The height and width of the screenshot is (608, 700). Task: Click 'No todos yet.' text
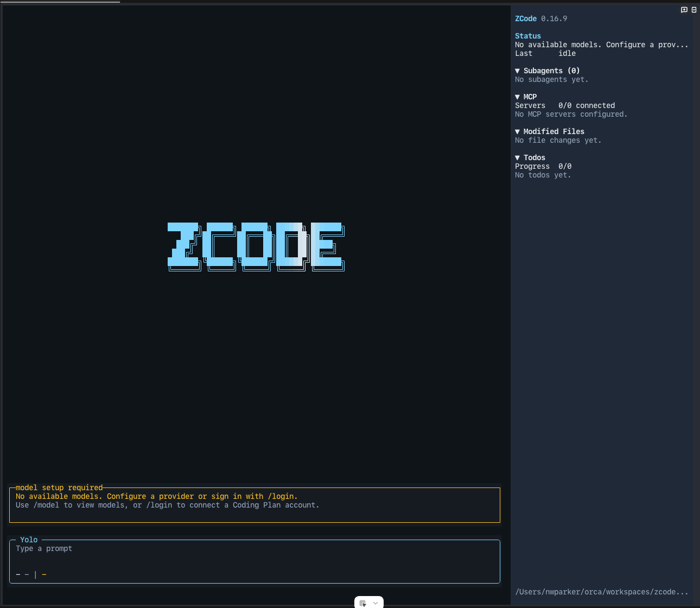pyautogui.click(x=543, y=175)
